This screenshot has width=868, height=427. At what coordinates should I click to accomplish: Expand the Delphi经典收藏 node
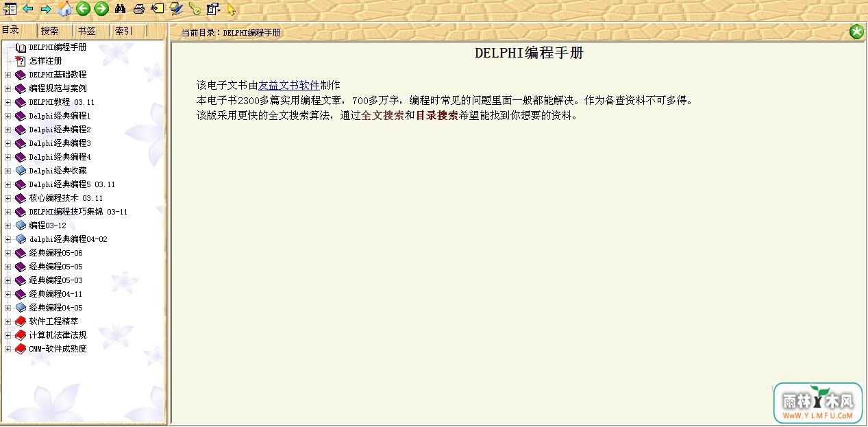(x=8, y=171)
